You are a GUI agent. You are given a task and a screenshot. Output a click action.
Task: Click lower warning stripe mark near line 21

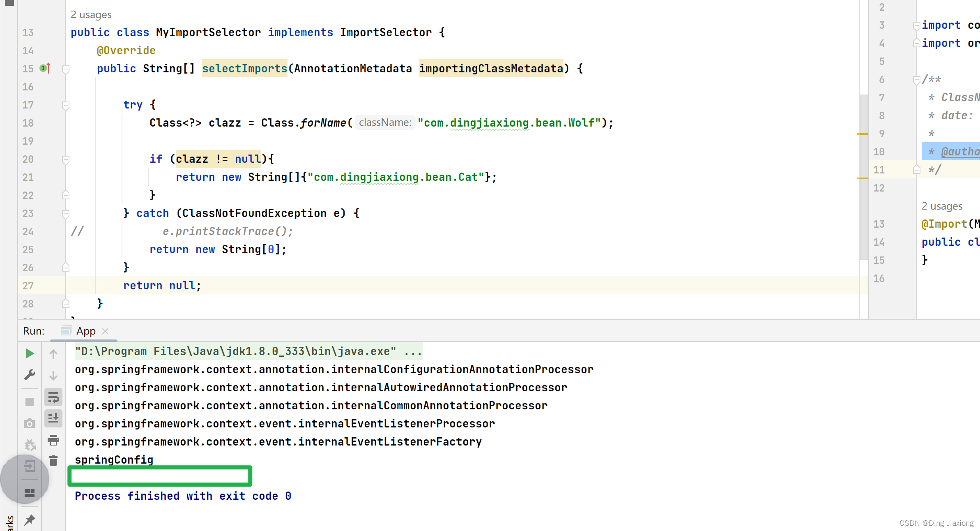click(862, 178)
